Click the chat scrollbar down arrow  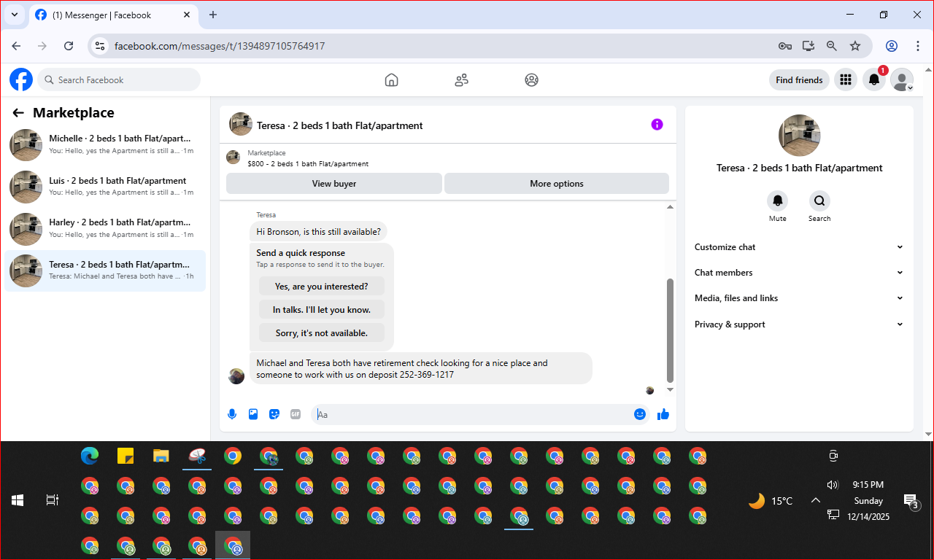click(670, 389)
